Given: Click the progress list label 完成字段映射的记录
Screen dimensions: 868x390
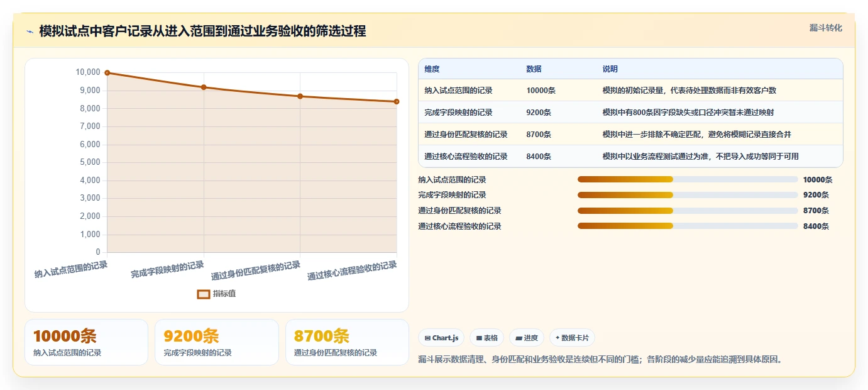Looking at the screenshot, I should point(452,195).
